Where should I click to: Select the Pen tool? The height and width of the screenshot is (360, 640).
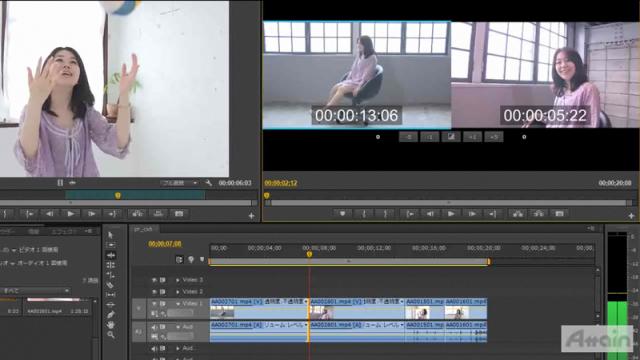[x=110, y=315]
